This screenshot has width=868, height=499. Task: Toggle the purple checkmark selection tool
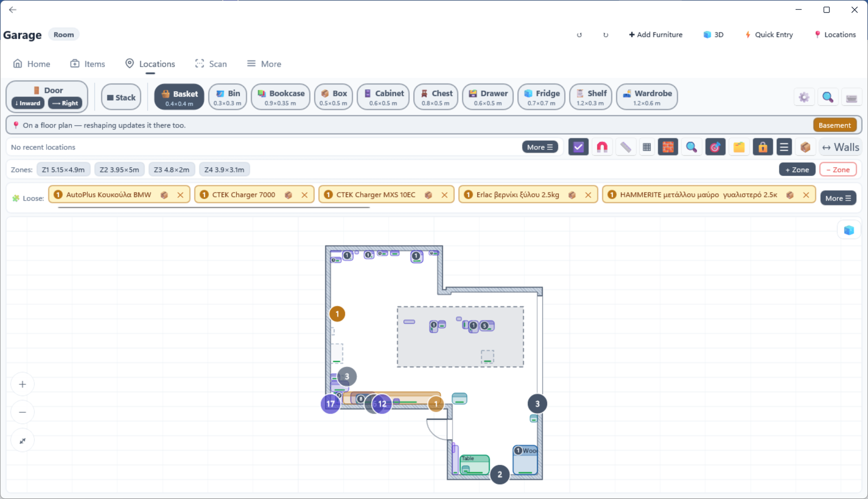pyautogui.click(x=578, y=147)
